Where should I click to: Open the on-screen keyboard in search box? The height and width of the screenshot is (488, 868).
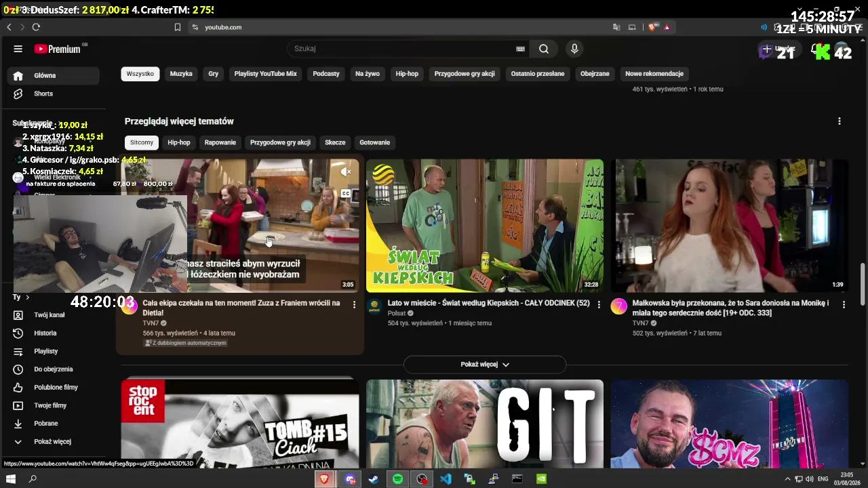coord(520,49)
